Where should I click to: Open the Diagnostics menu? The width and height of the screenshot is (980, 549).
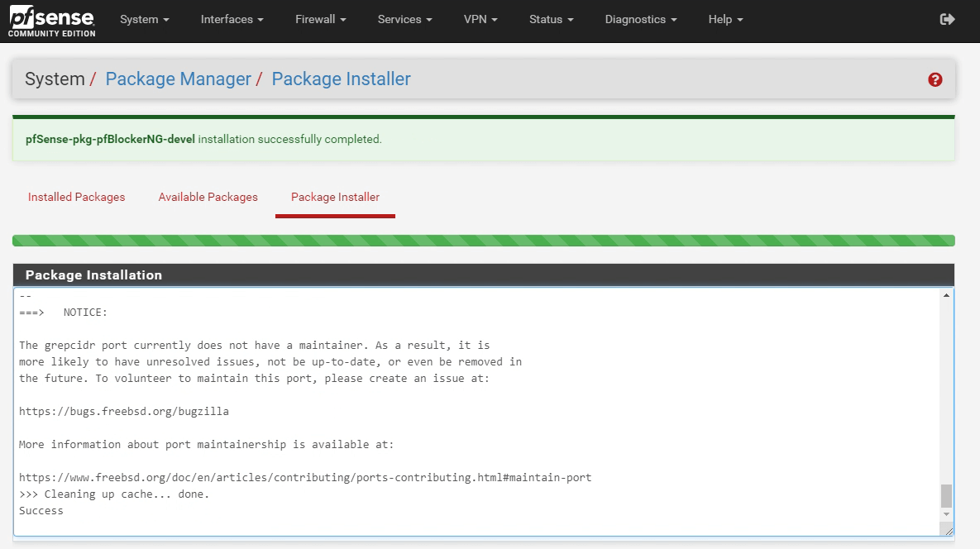point(640,19)
